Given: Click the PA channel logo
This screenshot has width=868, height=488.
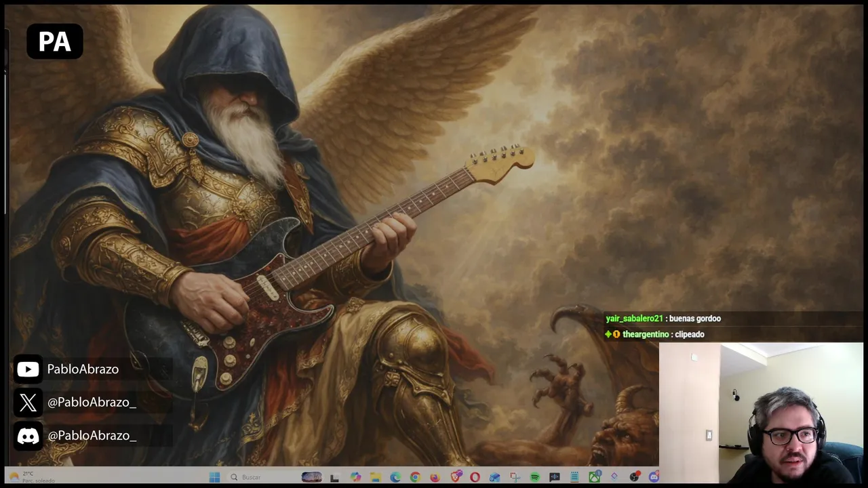Looking at the screenshot, I should 54,41.
